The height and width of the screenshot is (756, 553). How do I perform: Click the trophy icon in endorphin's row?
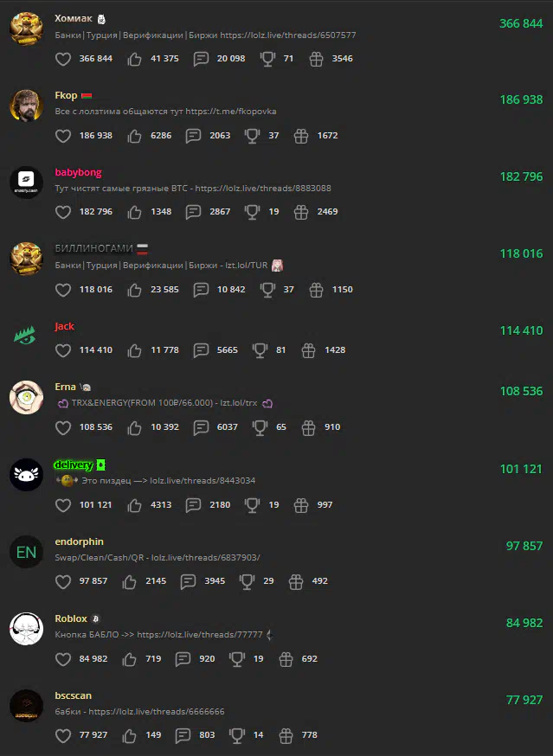[x=247, y=581]
